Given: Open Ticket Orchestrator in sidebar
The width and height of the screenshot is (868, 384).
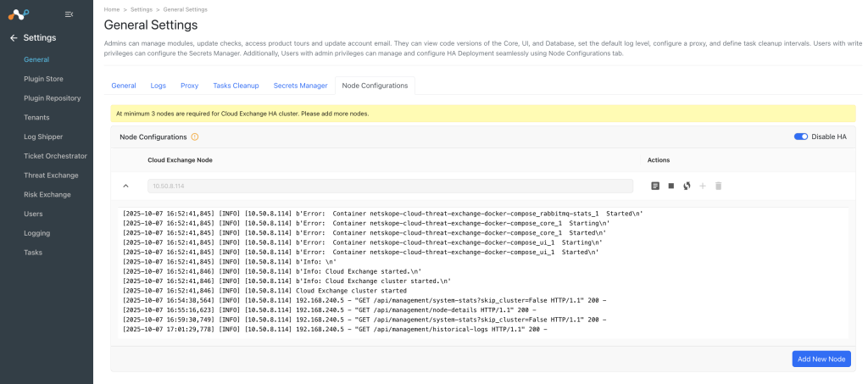Looking at the screenshot, I should 55,156.
